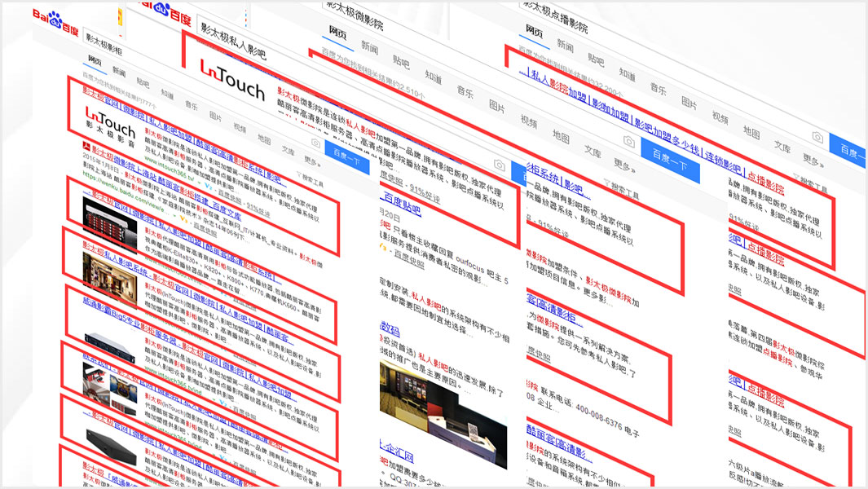868x489 pixels.
Task: Select 视频 tab in the 影太极微影院 page
Action: point(529,121)
